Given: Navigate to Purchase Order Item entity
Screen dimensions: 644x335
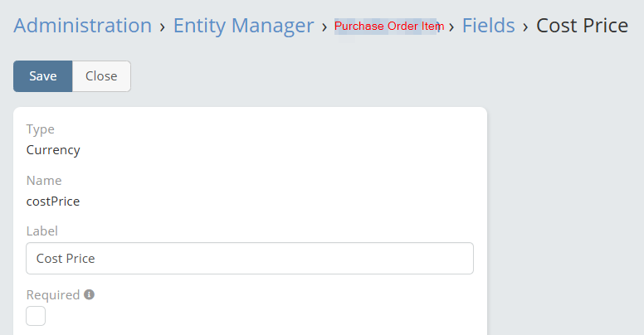Looking at the screenshot, I should tap(388, 27).
